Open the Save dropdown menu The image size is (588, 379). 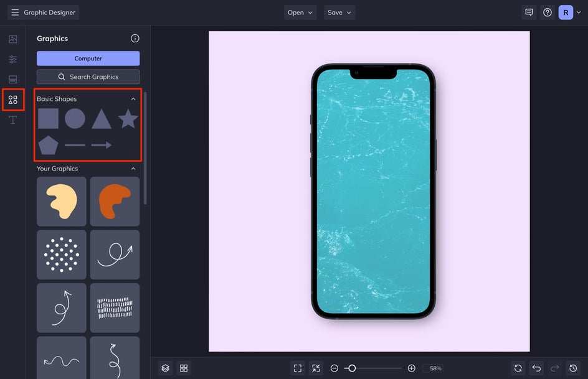(339, 12)
